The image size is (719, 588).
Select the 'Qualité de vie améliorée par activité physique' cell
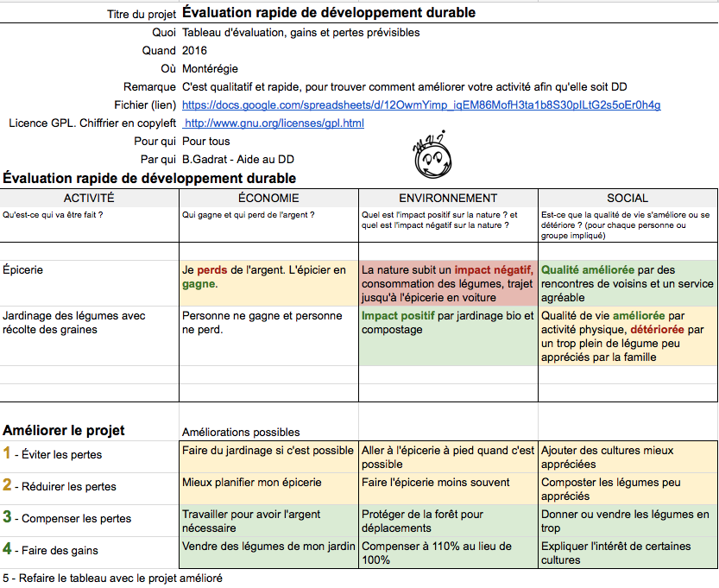click(x=628, y=336)
